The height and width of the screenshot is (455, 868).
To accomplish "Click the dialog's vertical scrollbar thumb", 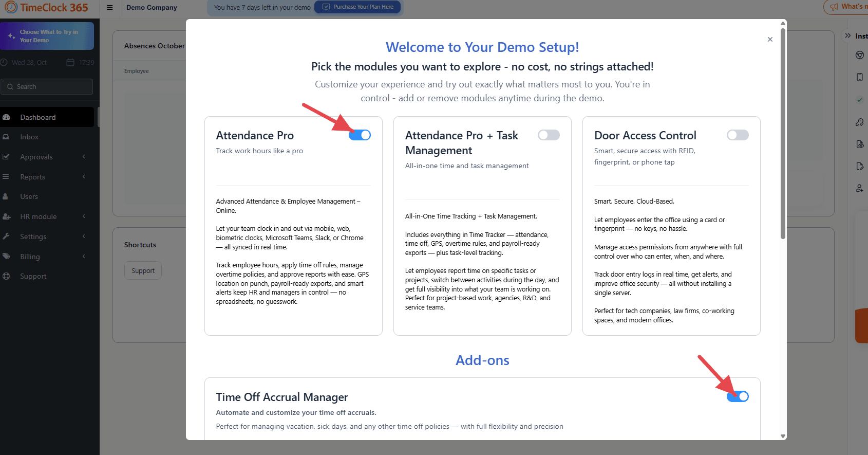I will 783,134.
